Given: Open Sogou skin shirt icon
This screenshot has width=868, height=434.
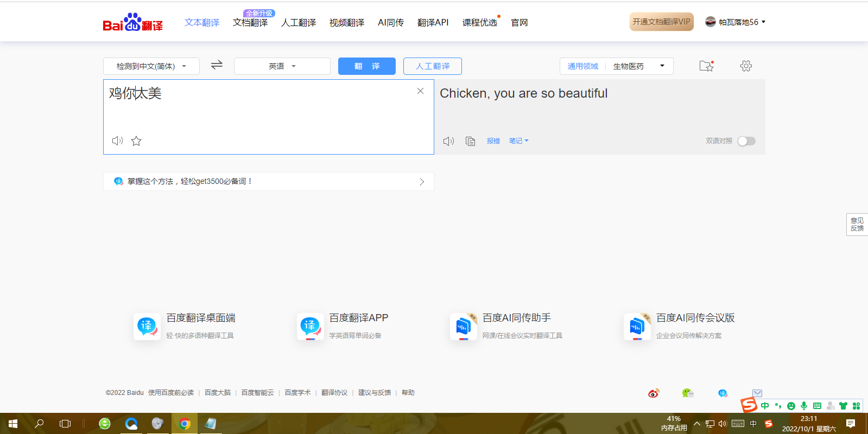Looking at the screenshot, I should point(843,406).
